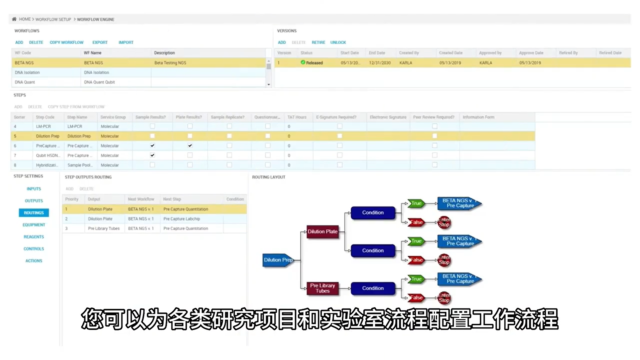This screenshot has width=640, height=360.
Task: Toggle Questionnaire checkbox for Qubit HSDN row
Action: (x=268, y=155)
